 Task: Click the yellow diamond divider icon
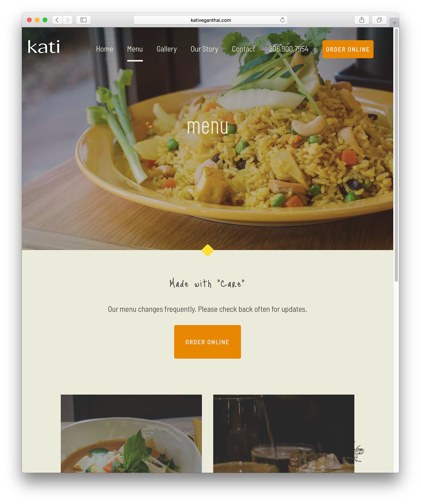click(x=207, y=250)
